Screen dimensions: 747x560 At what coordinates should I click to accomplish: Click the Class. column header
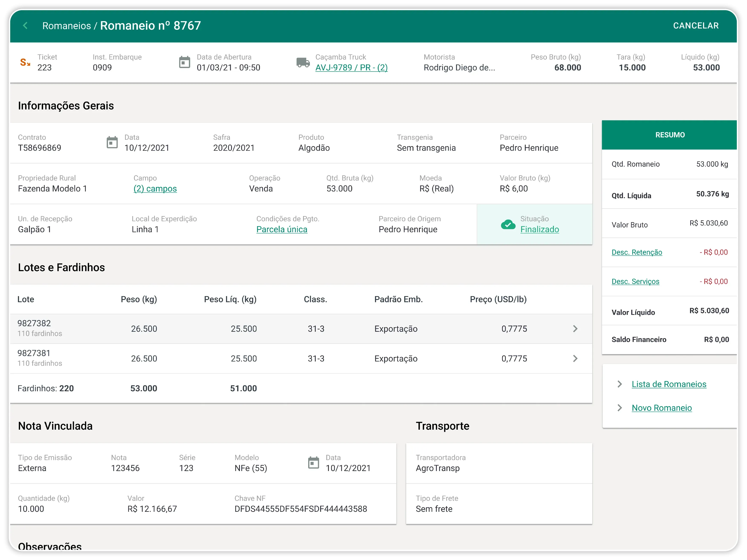pos(315,299)
